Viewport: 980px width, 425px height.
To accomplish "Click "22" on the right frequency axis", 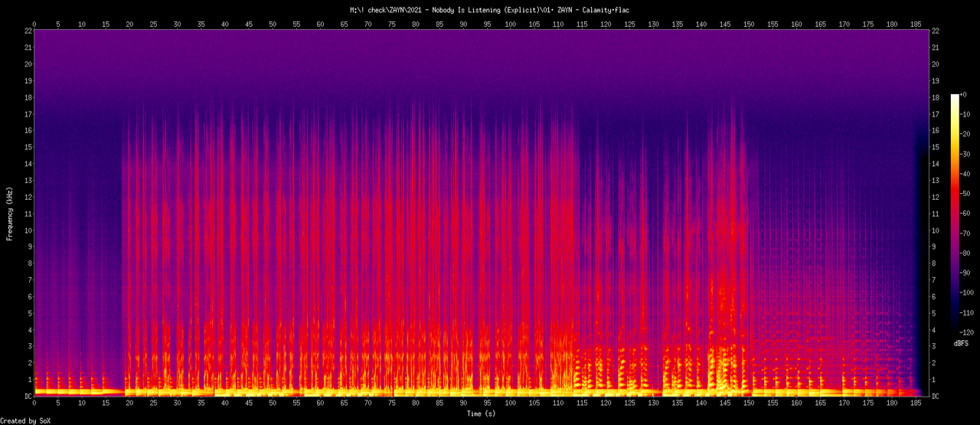I will [x=936, y=31].
